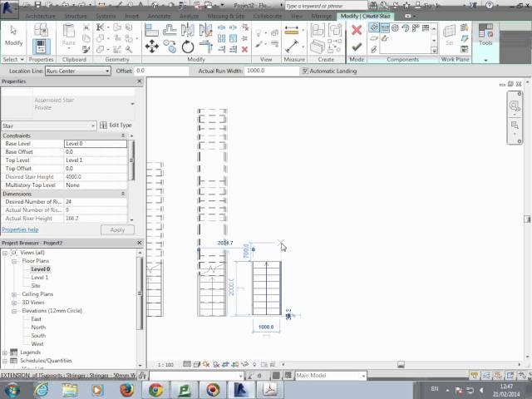Click the Actual Run Width input field
532x399 pixels.
[270, 71]
